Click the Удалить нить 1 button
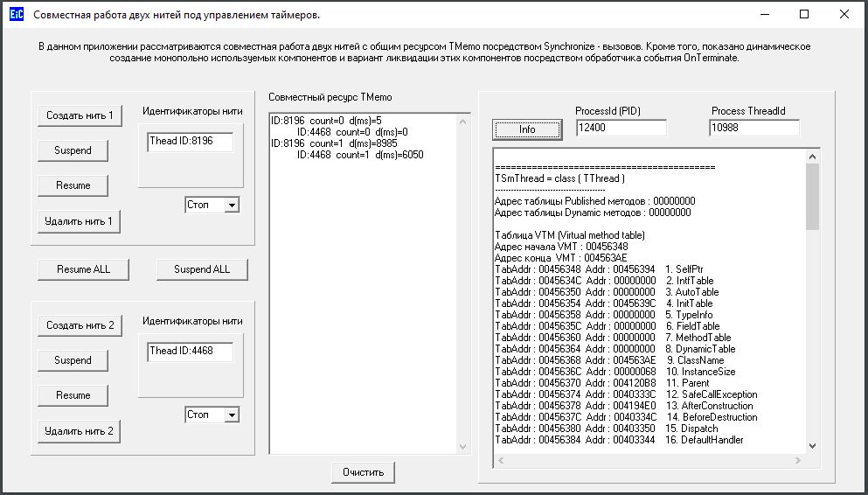Screen dimensions: 868x495 (80, 221)
